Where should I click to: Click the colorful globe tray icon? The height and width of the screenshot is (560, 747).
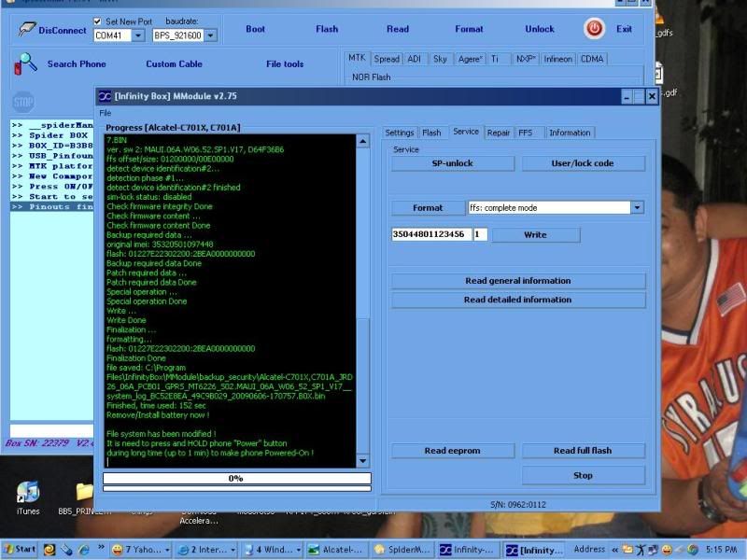pyautogui.click(x=693, y=550)
